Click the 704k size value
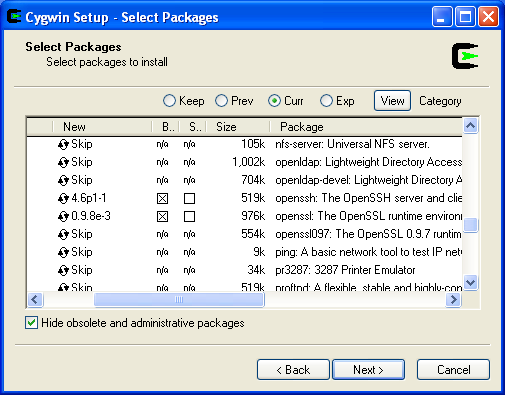The height and width of the screenshot is (395, 505). 253,180
